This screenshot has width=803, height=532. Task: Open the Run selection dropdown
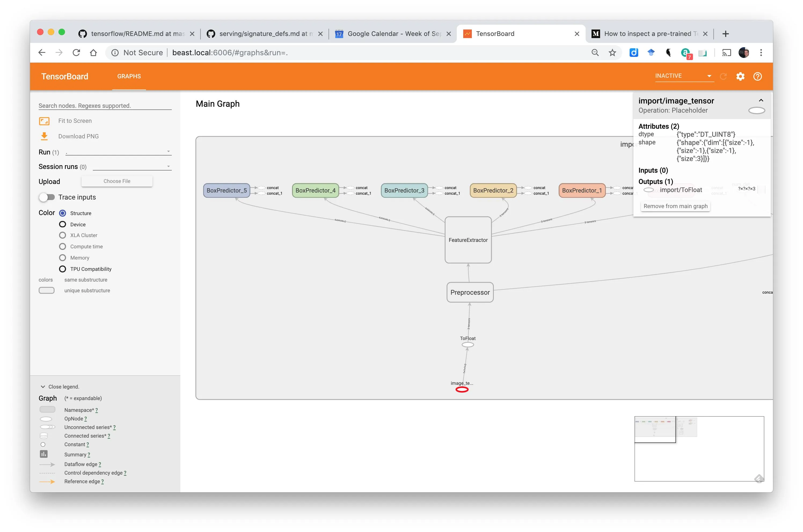[x=118, y=152]
